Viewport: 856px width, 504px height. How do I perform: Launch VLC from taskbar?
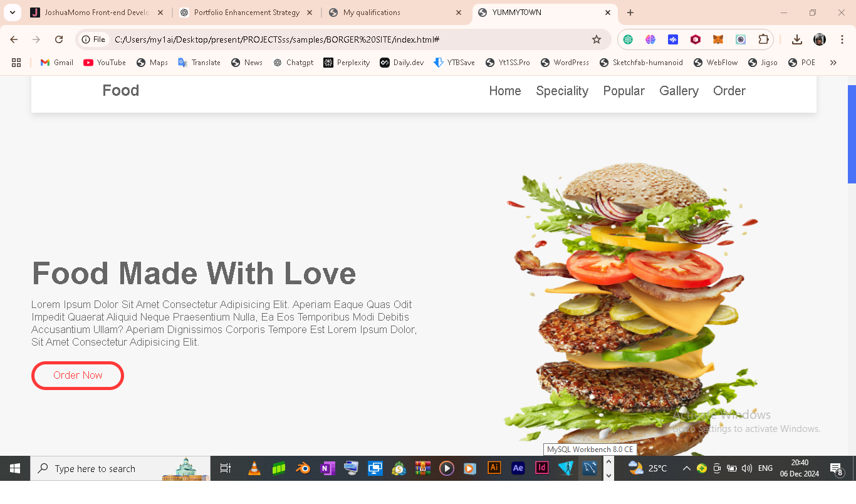point(254,468)
